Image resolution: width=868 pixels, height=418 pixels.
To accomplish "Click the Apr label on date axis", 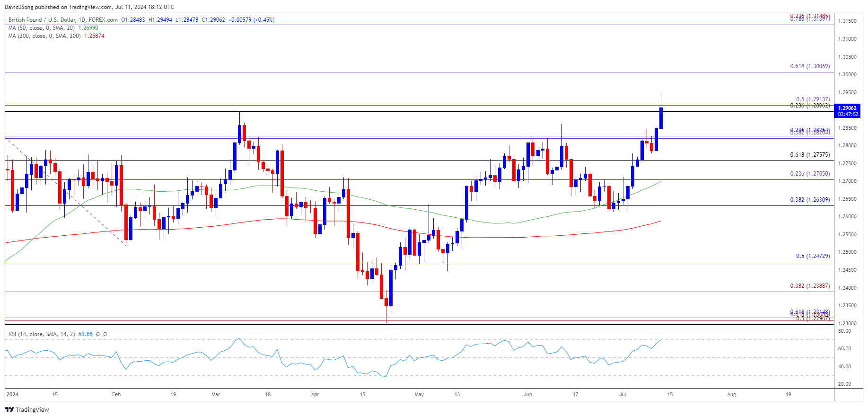I will click(315, 394).
